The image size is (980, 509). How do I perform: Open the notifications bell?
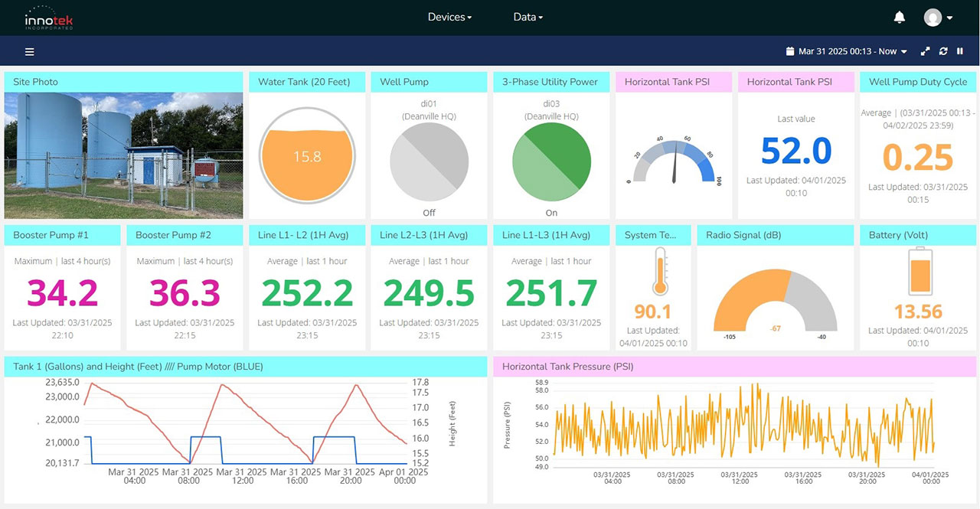(900, 17)
